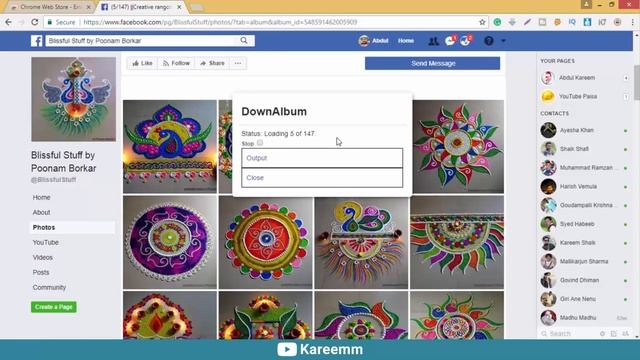Open the purple circular rangoli photo

pos(170,242)
